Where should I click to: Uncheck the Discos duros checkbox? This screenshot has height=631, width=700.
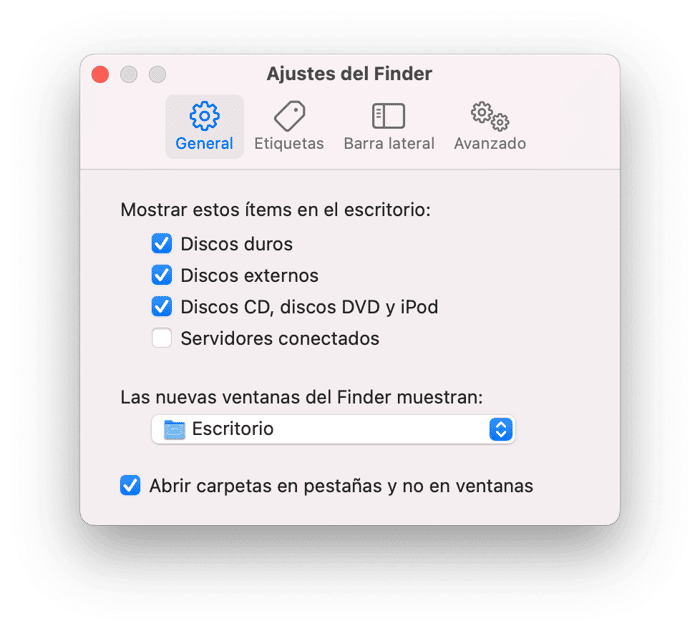point(162,244)
